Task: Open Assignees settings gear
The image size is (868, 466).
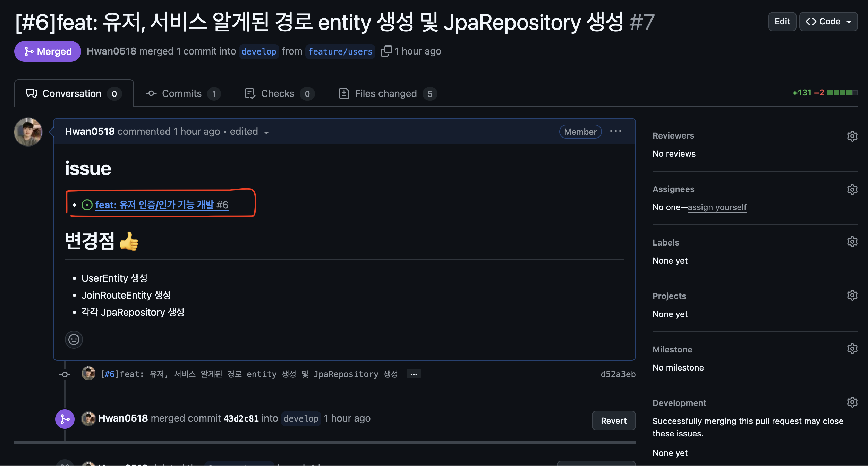Action: tap(852, 189)
